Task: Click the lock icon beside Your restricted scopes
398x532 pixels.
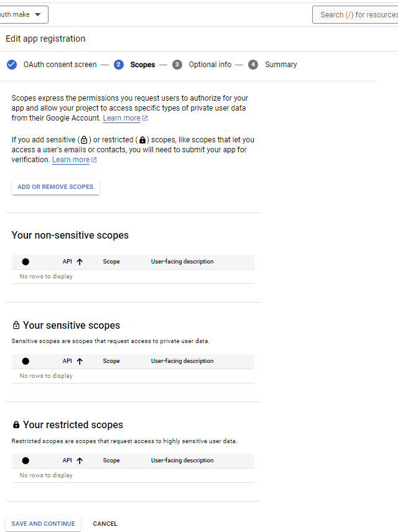Action: coord(16,425)
